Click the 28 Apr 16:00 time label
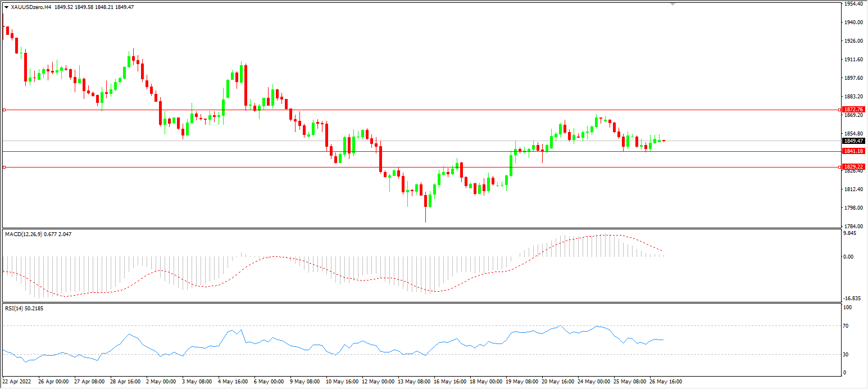The image size is (868, 389). coord(126,382)
